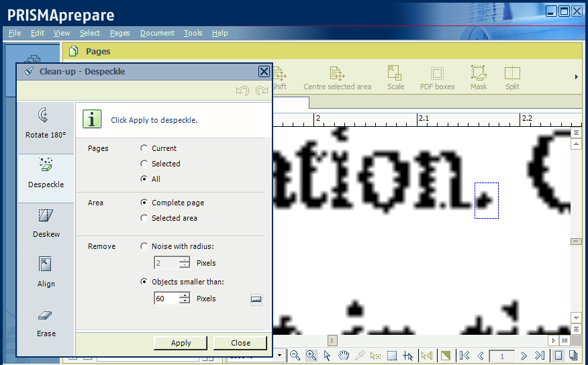Choose Selected area radio button

pos(144,218)
